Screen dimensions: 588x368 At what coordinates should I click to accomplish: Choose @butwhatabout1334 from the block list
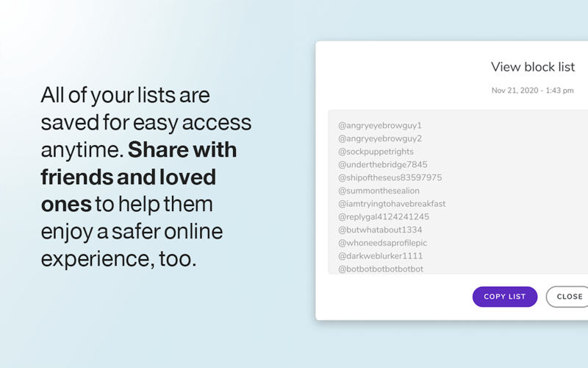[x=380, y=230]
